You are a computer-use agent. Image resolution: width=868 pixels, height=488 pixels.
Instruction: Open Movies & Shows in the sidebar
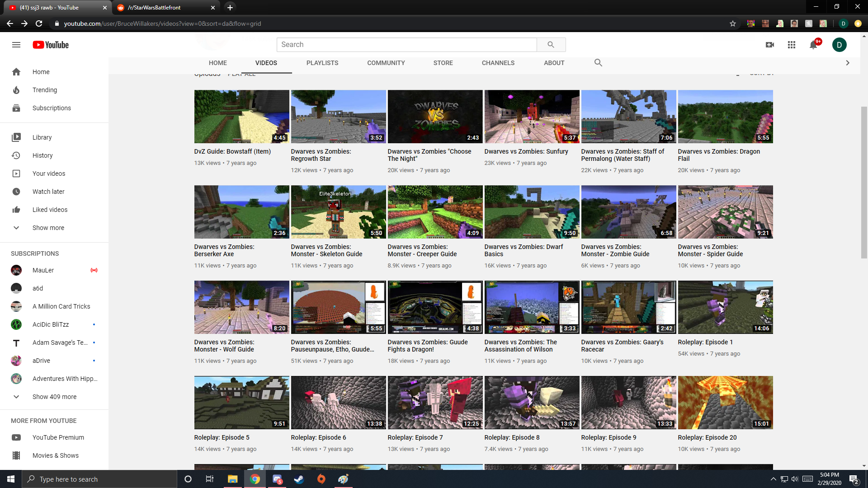click(54, 455)
